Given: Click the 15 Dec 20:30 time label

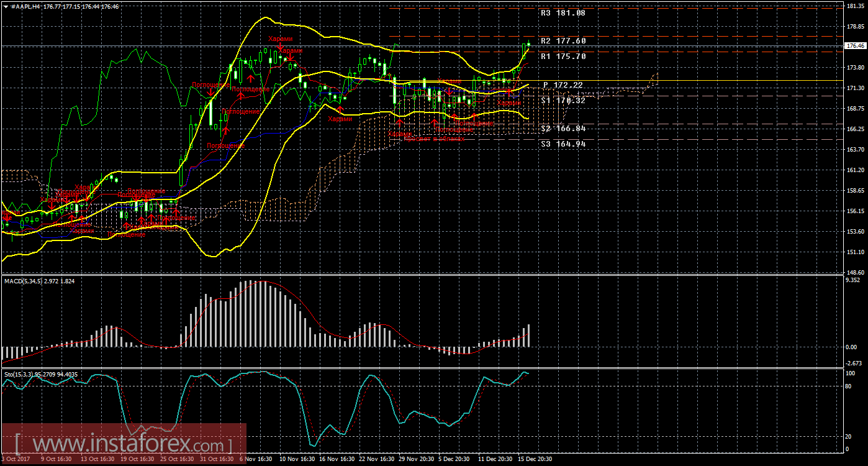Looking at the screenshot, I should [x=535, y=459].
